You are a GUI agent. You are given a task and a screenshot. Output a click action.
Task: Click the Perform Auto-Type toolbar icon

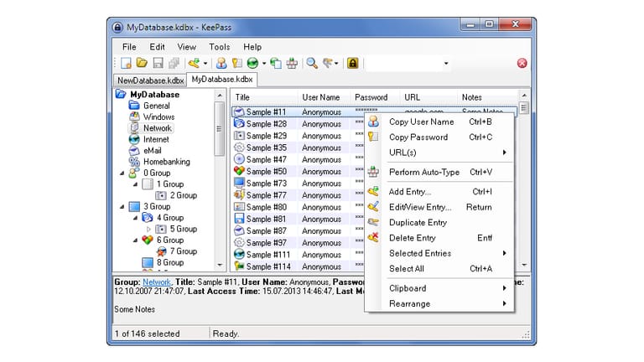(x=292, y=63)
